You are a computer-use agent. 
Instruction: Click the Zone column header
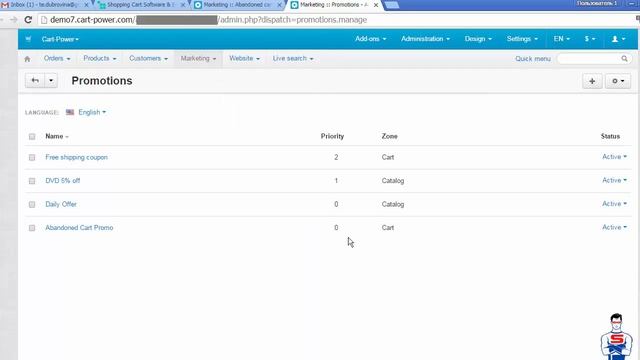(389, 136)
